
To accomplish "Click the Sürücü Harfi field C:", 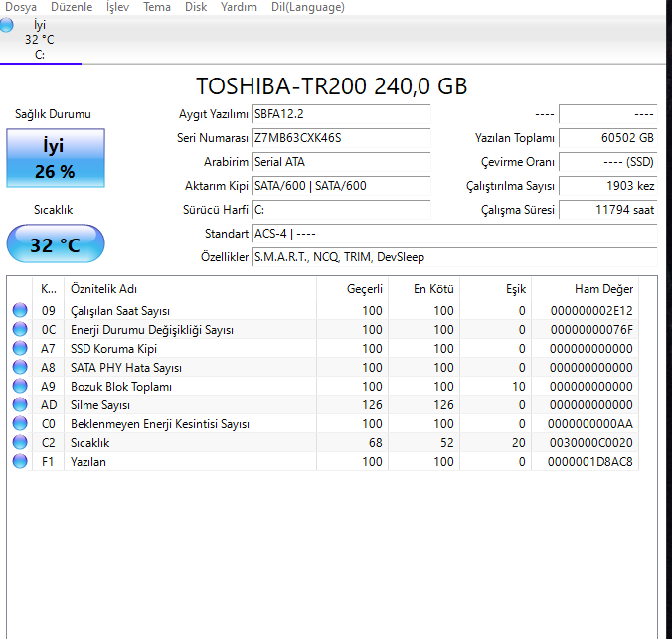I will tap(342, 210).
